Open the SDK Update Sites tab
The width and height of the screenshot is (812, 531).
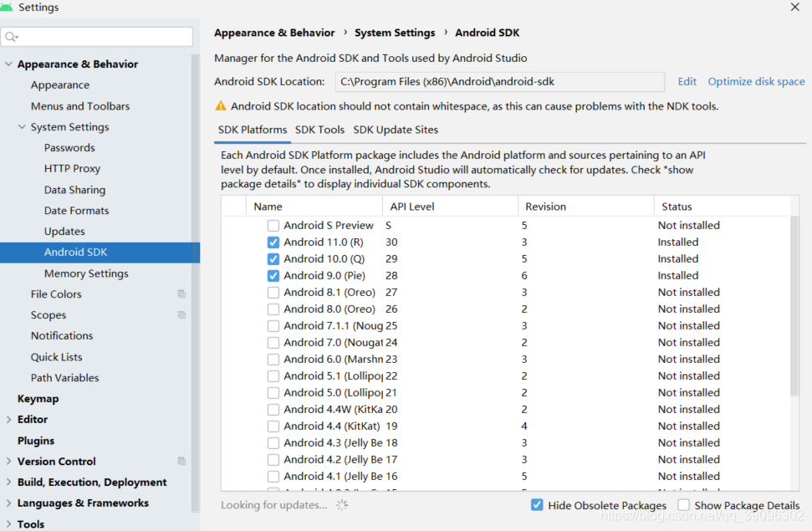coord(396,130)
